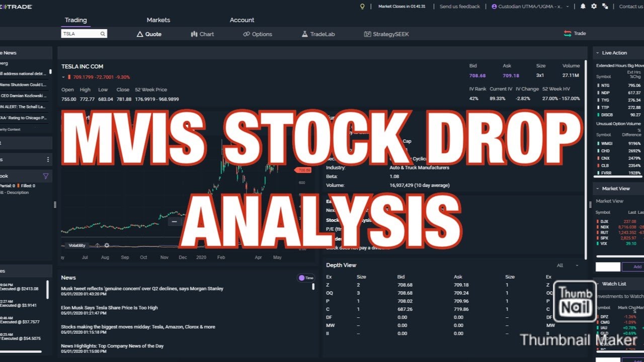Click the account avatar icon
Screen dimensions: 644x362
(494, 7)
